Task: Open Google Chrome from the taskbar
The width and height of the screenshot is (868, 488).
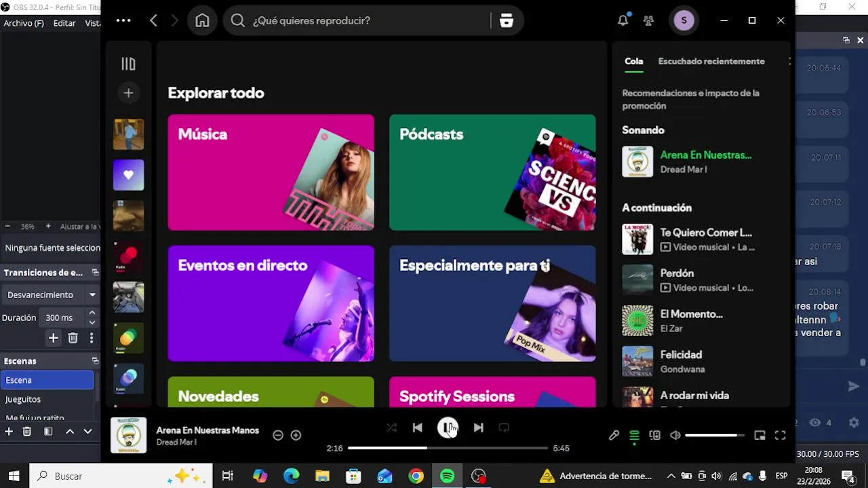Action: point(416,476)
